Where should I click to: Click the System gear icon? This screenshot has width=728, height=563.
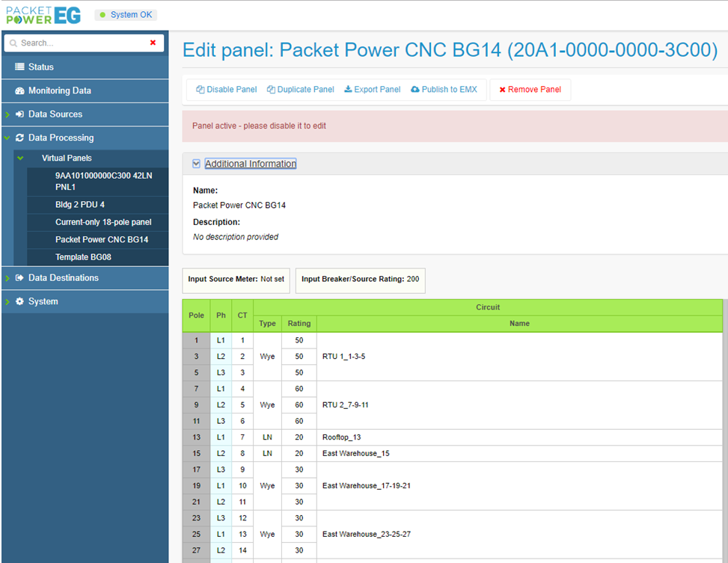(19, 301)
